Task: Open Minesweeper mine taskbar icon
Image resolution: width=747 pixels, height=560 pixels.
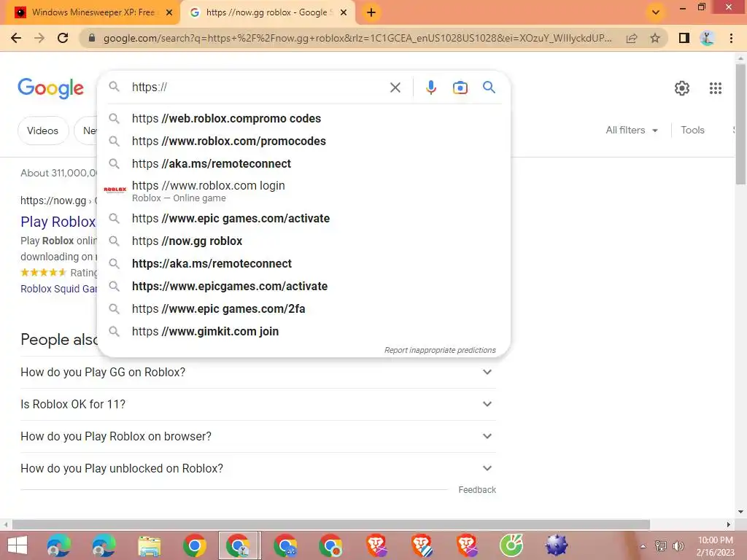Action: (x=556, y=545)
